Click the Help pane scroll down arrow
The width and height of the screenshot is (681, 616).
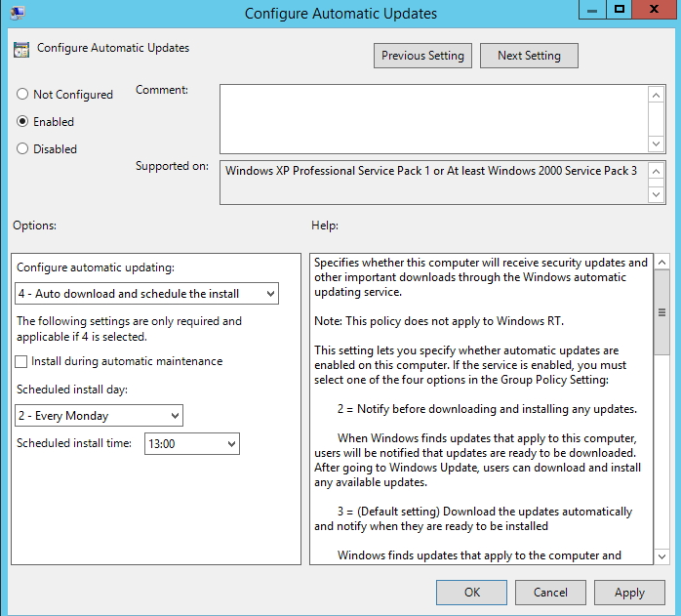tap(661, 556)
